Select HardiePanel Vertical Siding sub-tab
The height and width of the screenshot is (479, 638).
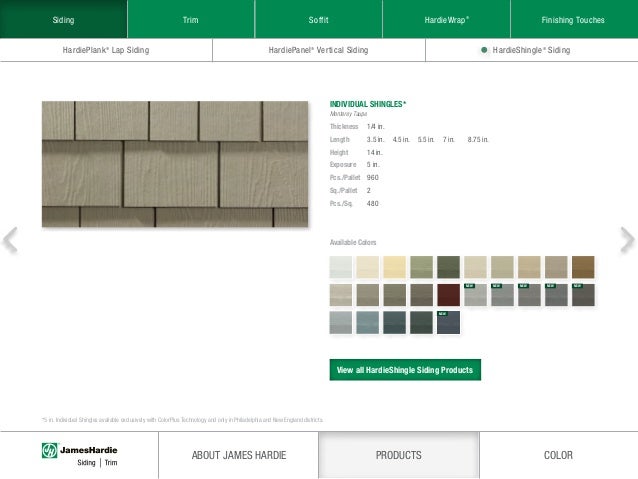[x=319, y=50]
